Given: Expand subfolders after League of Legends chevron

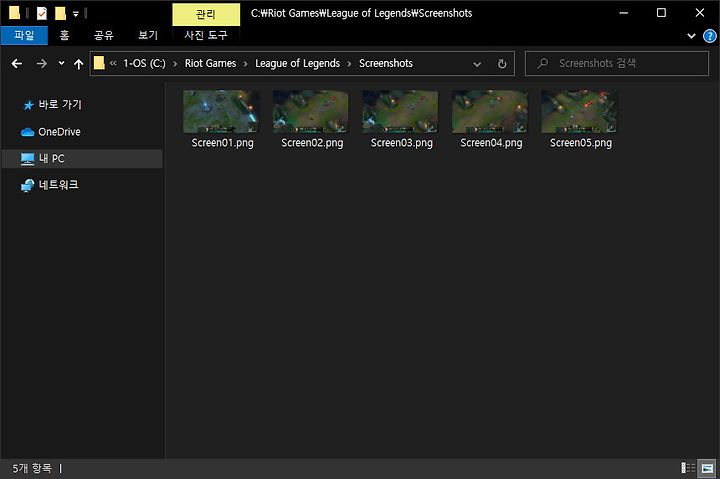Looking at the screenshot, I should tap(349, 64).
